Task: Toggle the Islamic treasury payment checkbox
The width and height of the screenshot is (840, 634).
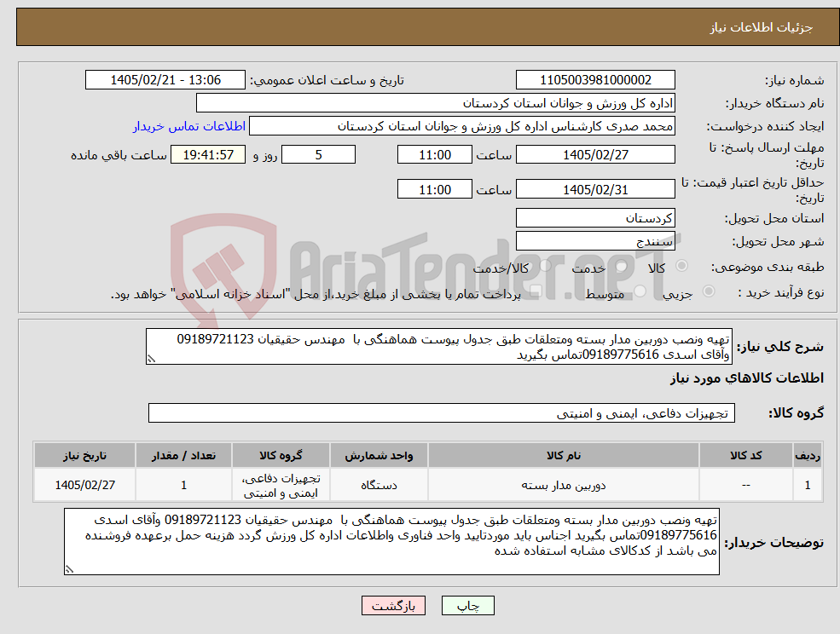Action: (x=535, y=291)
